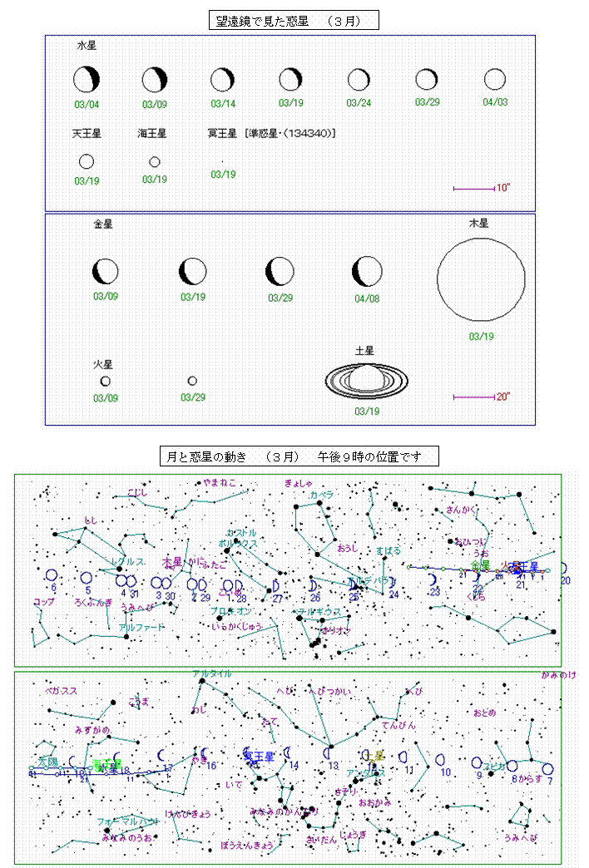Click the moon icon numbered 13

coord(327,753)
